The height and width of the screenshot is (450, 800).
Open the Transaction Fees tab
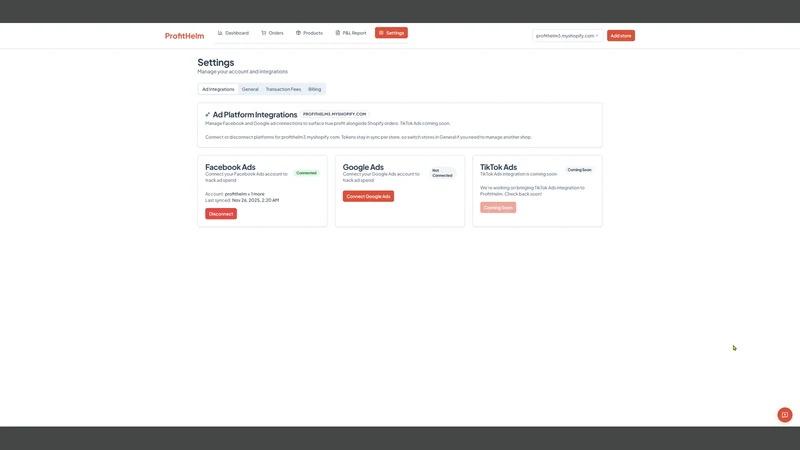pos(283,89)
